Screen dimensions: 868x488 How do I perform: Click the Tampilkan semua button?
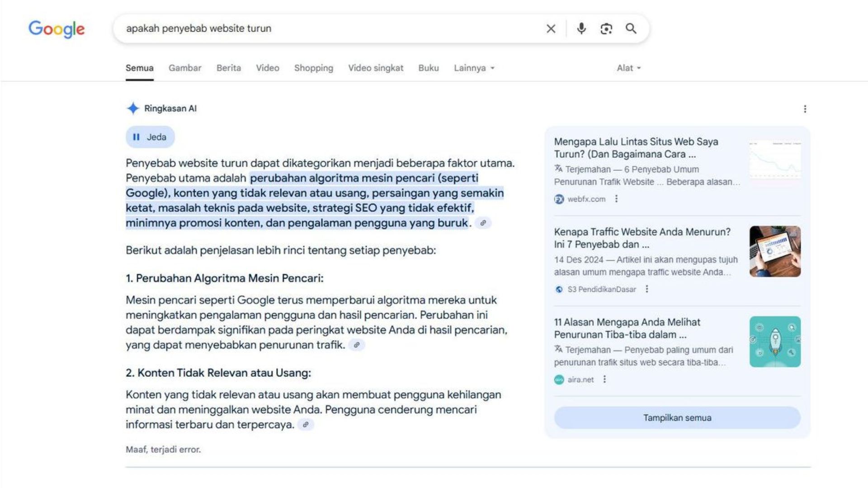click(x=677, y=418)
